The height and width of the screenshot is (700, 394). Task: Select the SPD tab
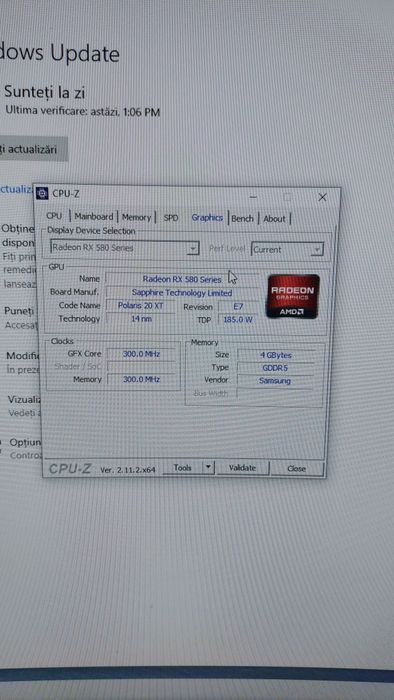click(x=171, y=218)
